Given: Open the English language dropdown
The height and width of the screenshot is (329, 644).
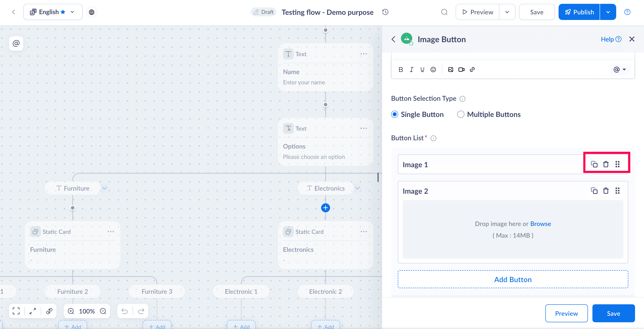Looking at the screenshot, I should point(53,12).
